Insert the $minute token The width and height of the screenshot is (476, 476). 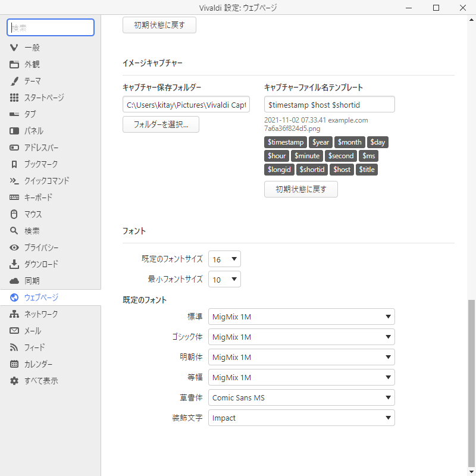[x=307, y=156]
